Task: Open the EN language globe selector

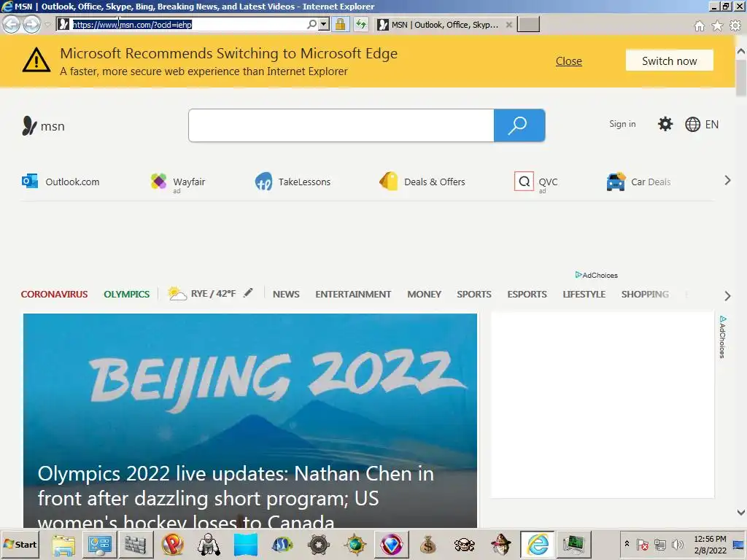Action: point(702,124)
